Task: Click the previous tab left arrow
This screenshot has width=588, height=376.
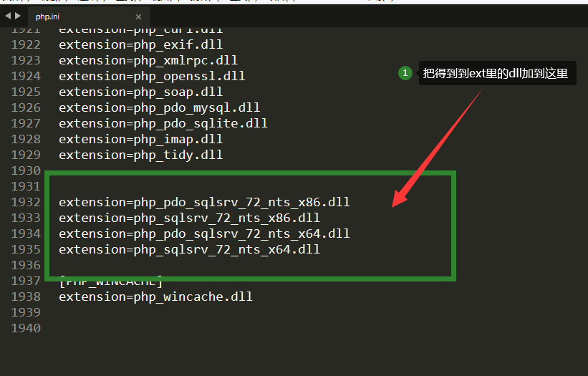Action: tap(8, 16)
